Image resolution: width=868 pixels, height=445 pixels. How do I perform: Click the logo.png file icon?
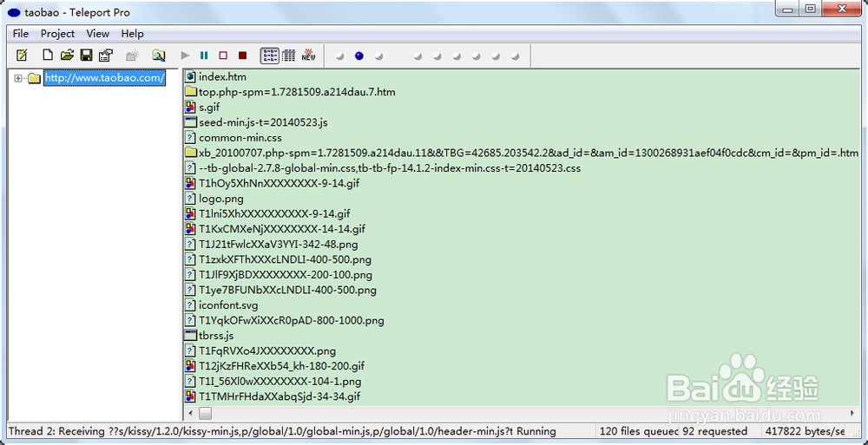(x=191, y=199)
